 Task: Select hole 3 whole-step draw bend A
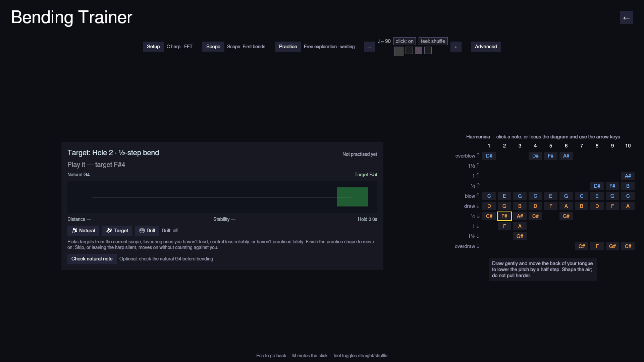pyautogui.click(x=520, y=226)
